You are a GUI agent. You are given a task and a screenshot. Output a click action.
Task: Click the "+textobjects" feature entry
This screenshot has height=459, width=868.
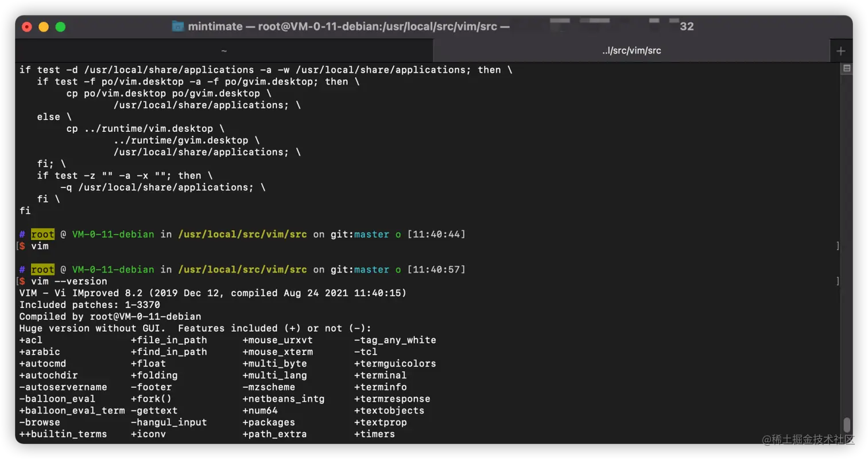coord(389,411)
